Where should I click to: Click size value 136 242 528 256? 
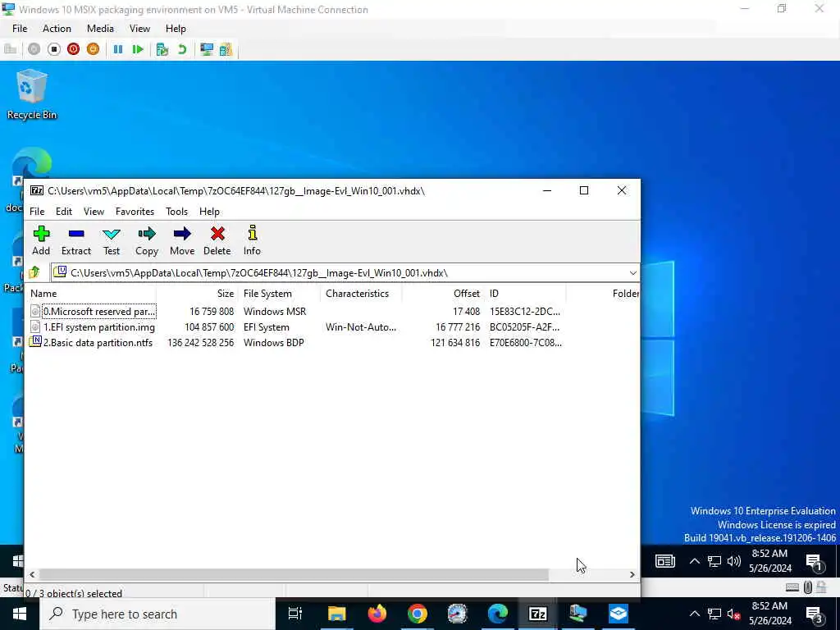pyautogui.click(x=200, y=343)
